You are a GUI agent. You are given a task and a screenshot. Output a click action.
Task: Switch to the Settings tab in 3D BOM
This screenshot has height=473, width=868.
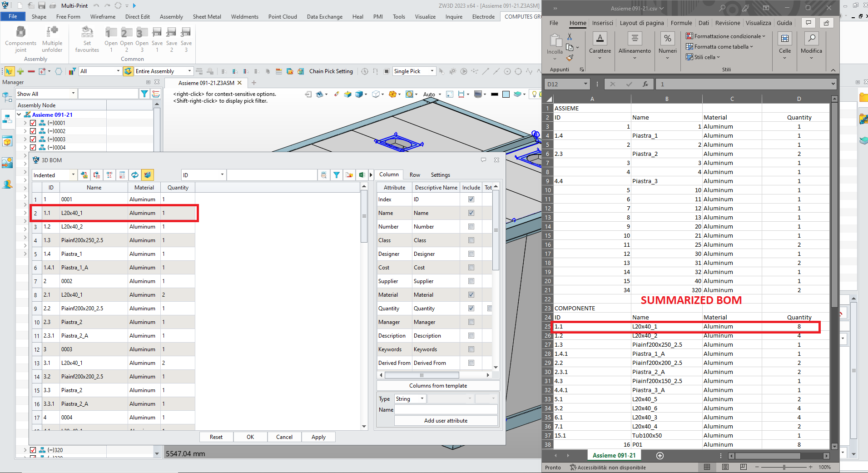tap(440, 175)
